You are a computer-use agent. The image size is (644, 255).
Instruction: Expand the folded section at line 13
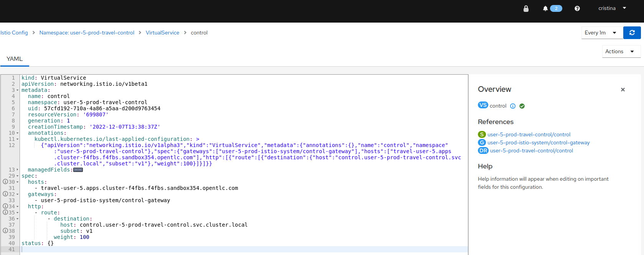coord(18,170)
